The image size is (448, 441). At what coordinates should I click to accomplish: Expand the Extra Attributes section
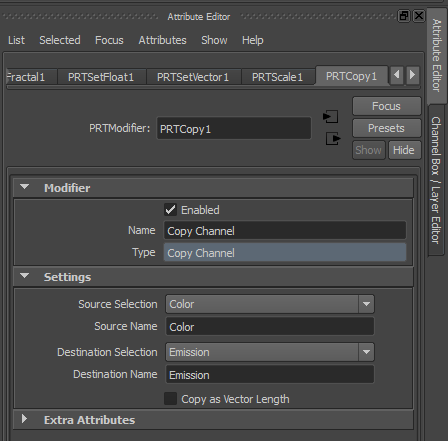(x=24, y=419)
